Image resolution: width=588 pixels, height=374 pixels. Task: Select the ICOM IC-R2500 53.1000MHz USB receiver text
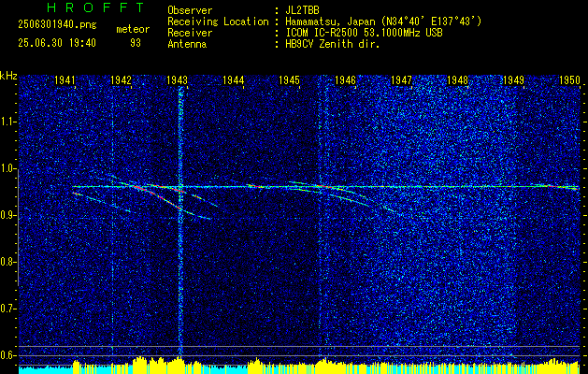pyautogui.click(x=364, y=33)
